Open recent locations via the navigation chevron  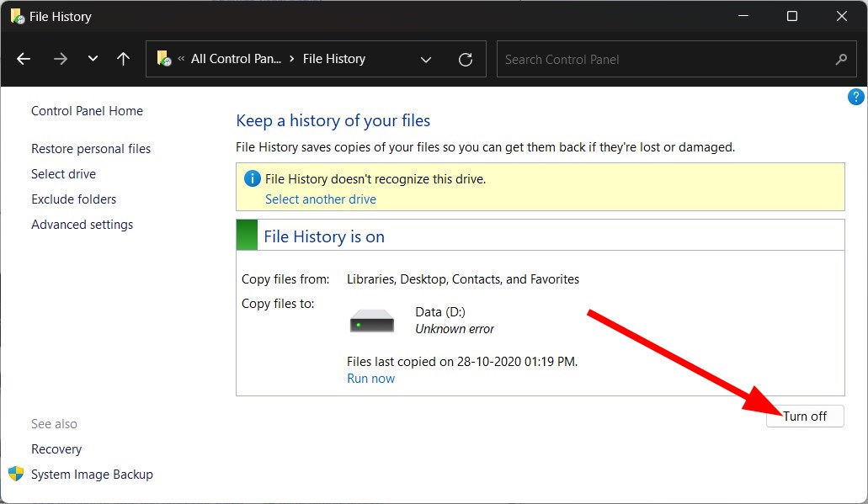92,59
